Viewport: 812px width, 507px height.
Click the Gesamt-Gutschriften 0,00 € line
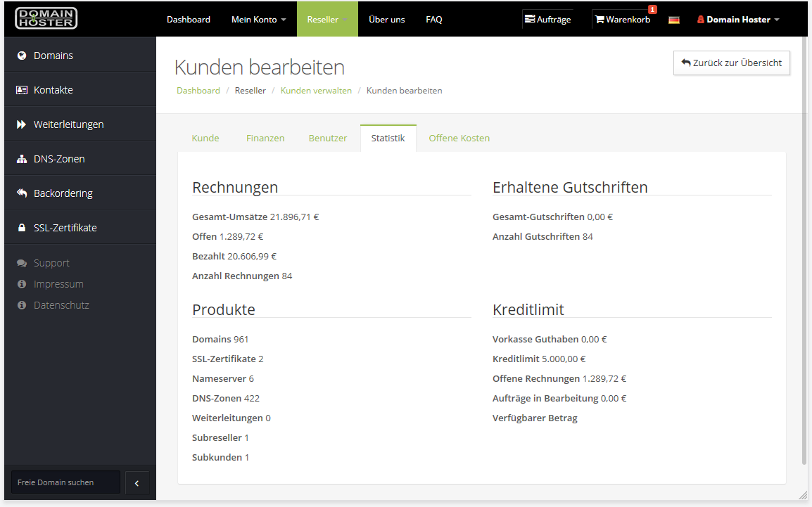552,217
